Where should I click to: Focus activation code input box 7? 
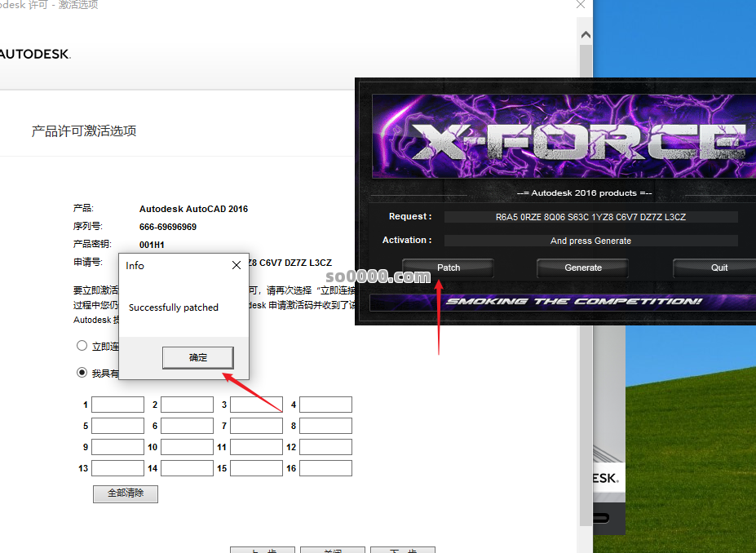(x=256, y=426)
